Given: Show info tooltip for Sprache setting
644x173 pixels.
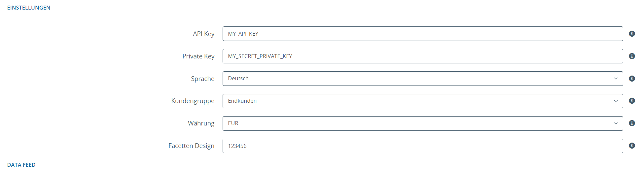Looking at the screenshot, I should [632, 79].
